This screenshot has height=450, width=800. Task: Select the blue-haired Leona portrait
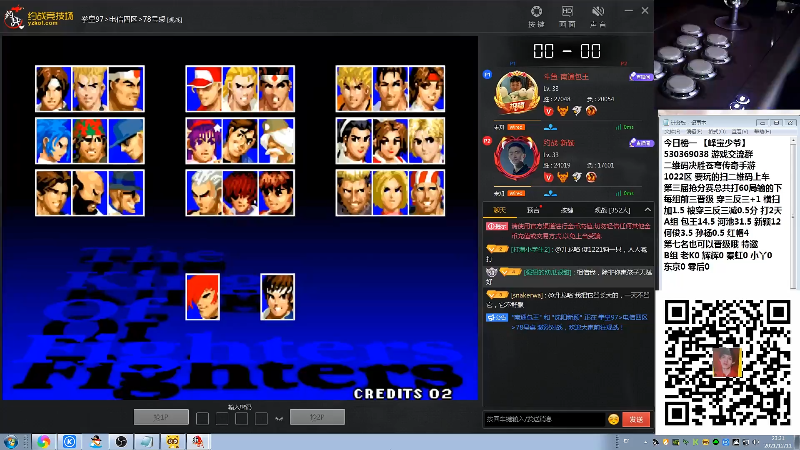tap(54, 141)
